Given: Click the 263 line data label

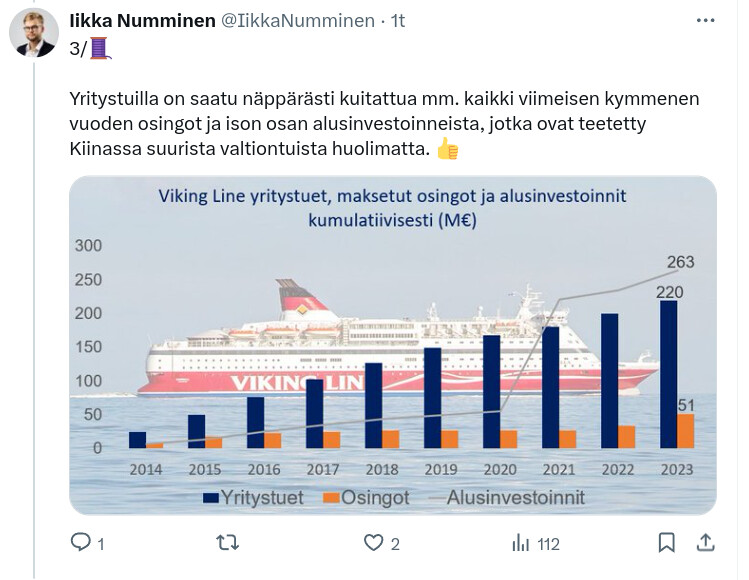Looking at the screenshot, I should click(x=679, y=263).
